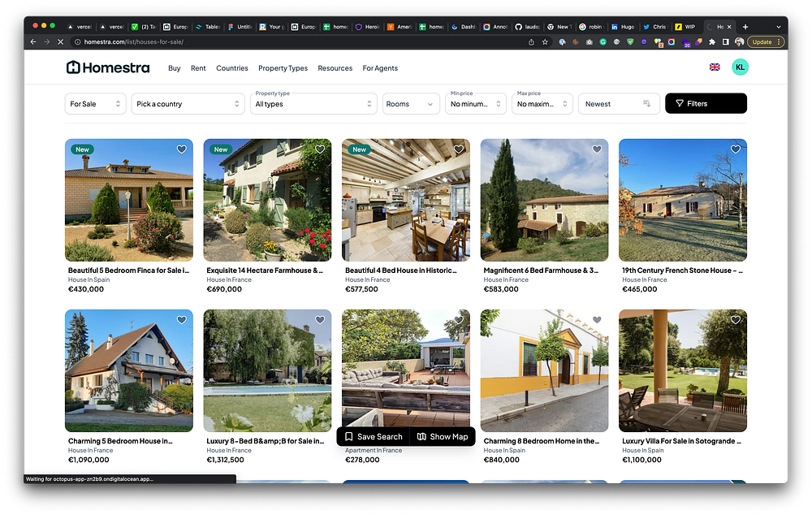The width and height of the screenshot is (812, 515).
Task: Click the Homestra logo
Action: tap(108, 67)
